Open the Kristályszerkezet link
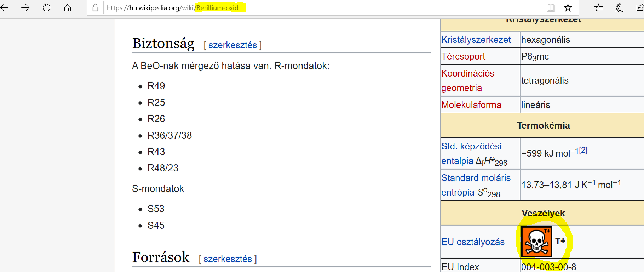The height and width of the screenshot is (272, 644). coord(476,40)
